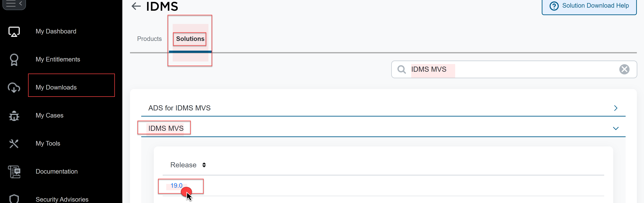Expand the ADS for IDMS MVS row
Screen dimensions: 644x203
click(x=615, y=108)
